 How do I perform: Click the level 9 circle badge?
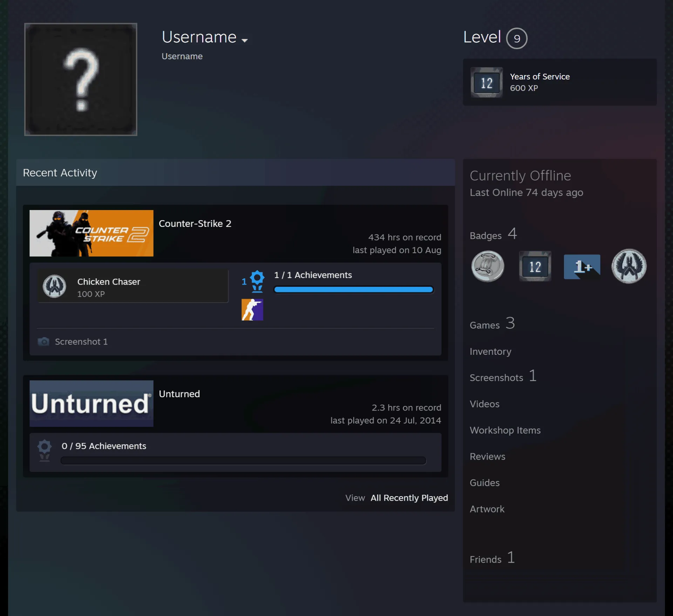pos(517,38)
